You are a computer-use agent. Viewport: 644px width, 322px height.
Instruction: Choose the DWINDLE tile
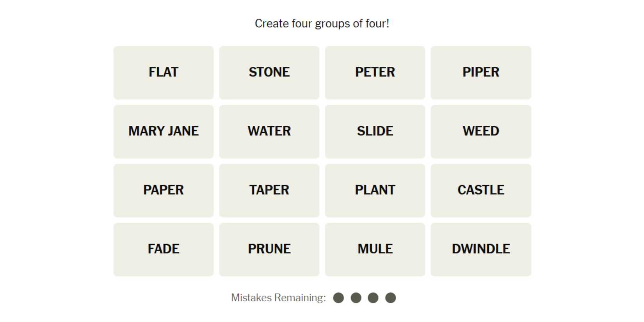481,249
